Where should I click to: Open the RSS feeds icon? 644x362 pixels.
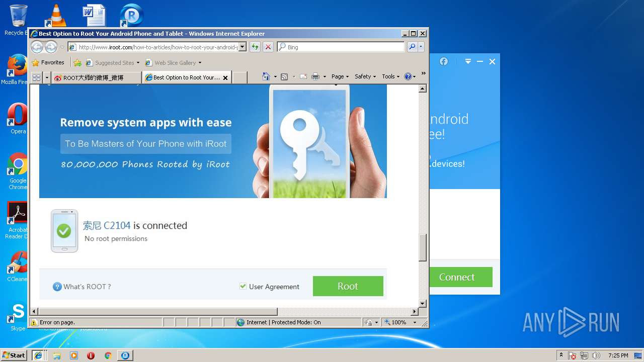coord(284,76)
